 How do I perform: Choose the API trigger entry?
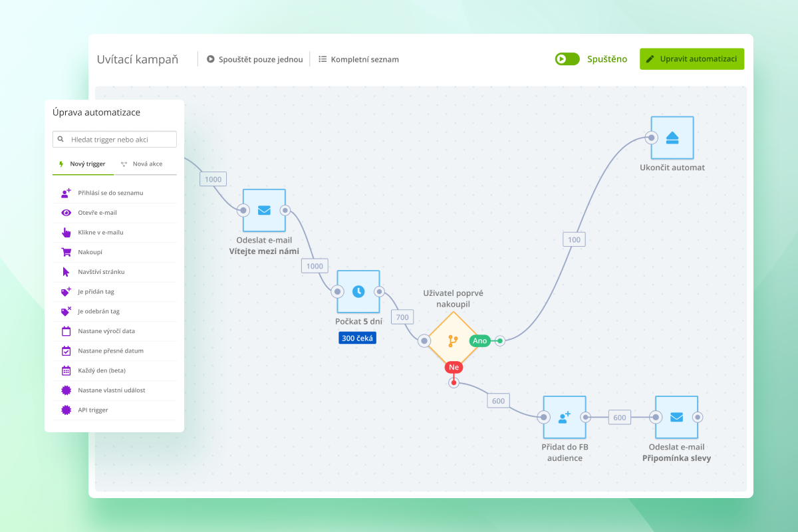pyautogui.click(x=114, y=410)
